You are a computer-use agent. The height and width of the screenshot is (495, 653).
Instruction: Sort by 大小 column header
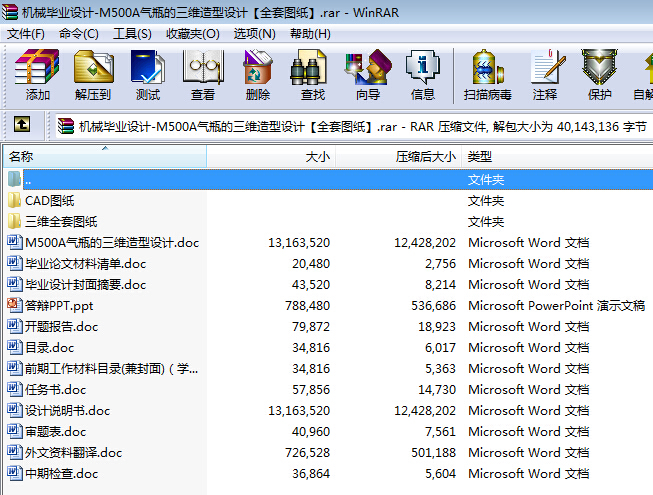click(271, 157)
